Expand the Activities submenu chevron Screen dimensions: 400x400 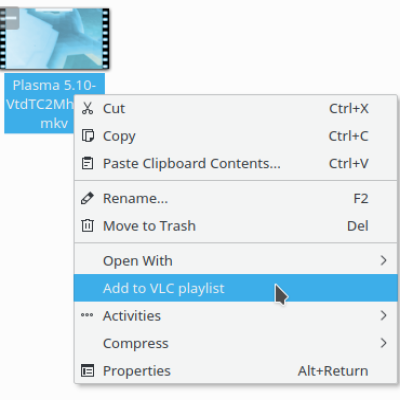click(384, 315)
